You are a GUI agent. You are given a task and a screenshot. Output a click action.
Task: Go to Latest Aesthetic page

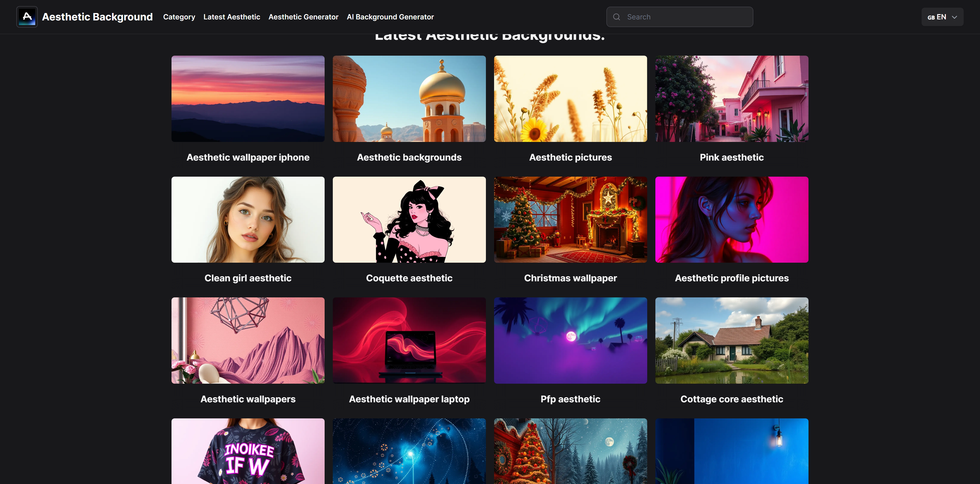232,17
